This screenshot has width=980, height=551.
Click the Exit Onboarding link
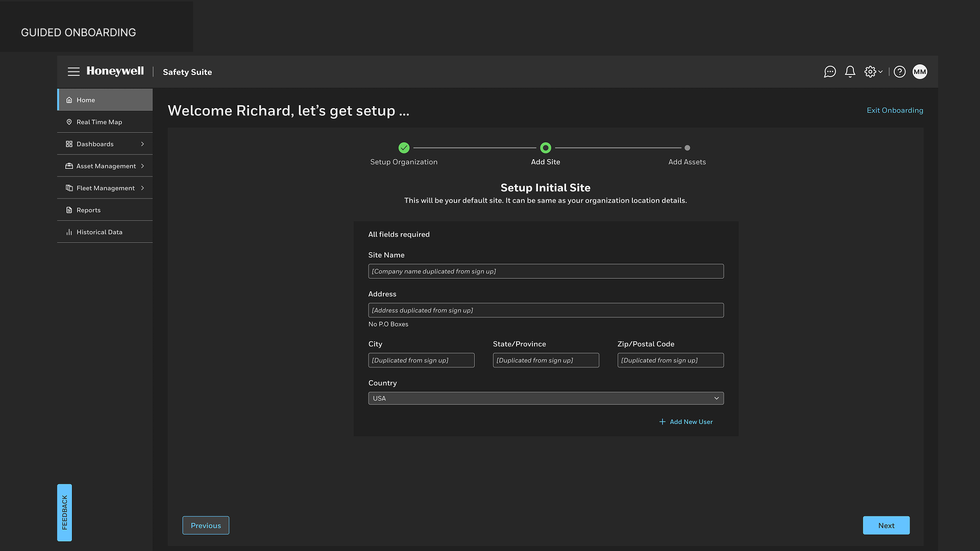coord(895,110)
